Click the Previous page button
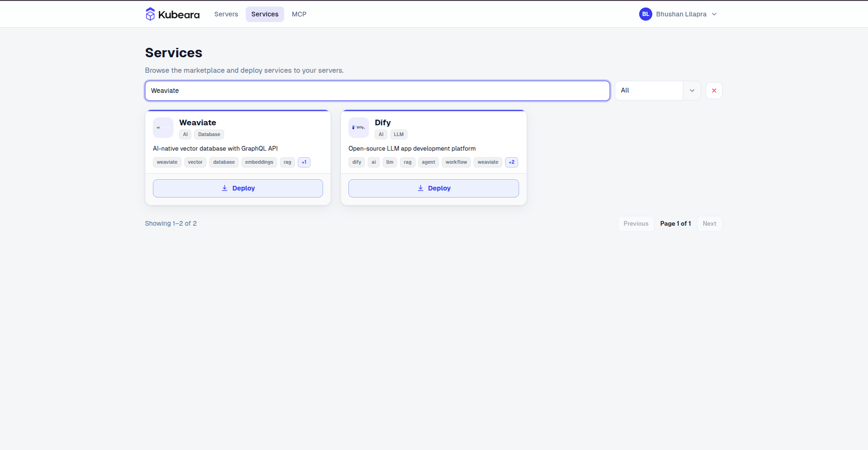Screen dimensions: 868x450 click(x=636, y=224)
